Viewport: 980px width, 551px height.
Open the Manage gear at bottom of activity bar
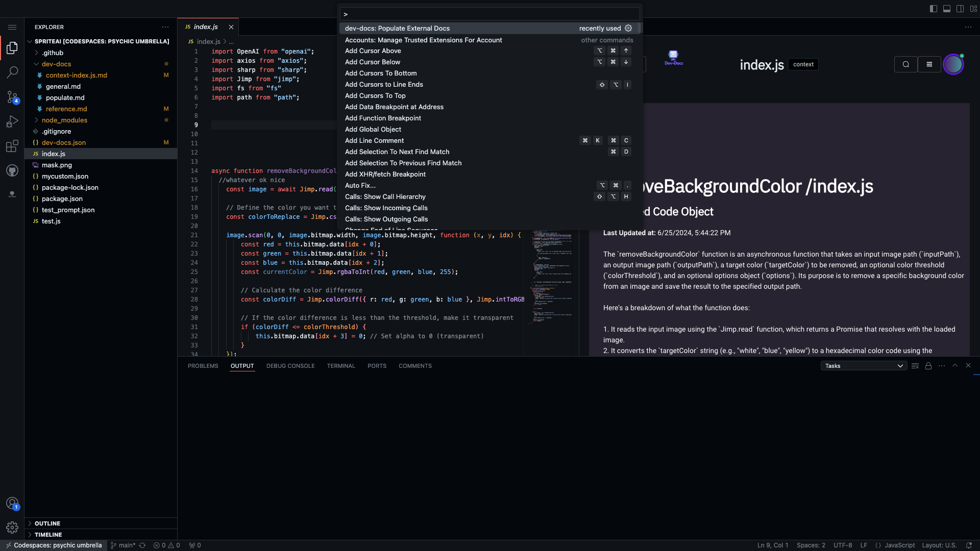12,528
